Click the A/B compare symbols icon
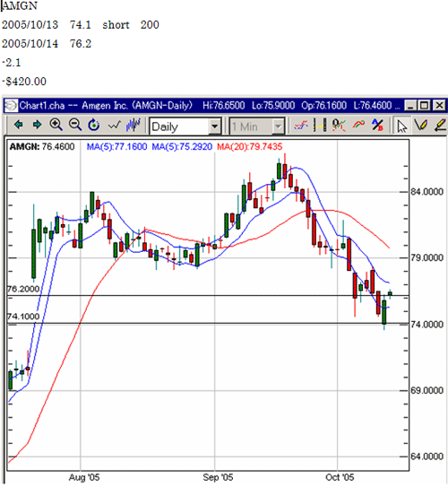This screenshot has height=487, width=448. [377, 126]
